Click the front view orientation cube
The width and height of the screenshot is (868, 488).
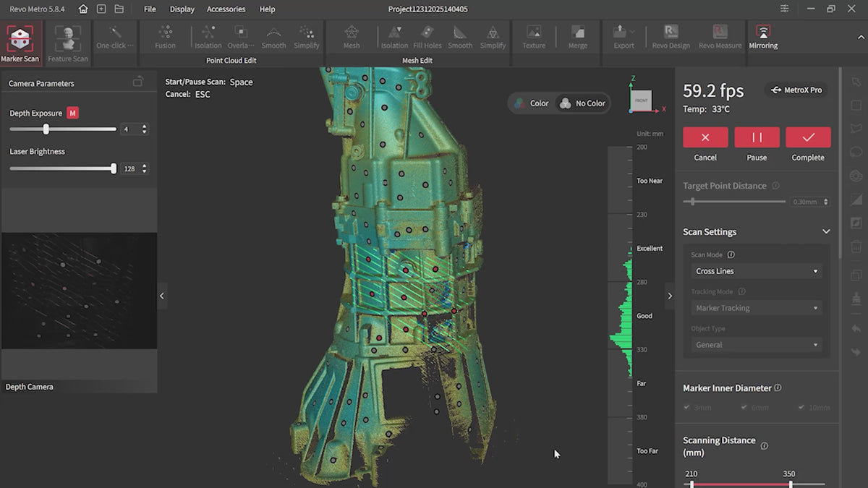coord(642,100)
